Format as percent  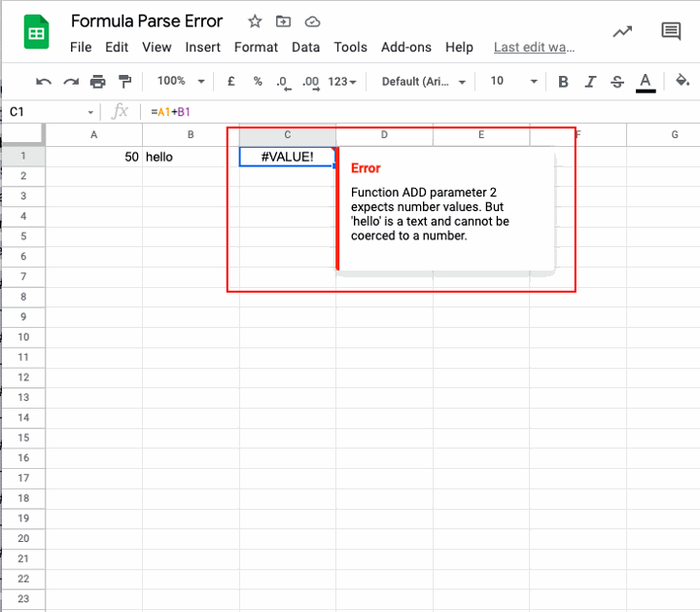click(258, 82)
